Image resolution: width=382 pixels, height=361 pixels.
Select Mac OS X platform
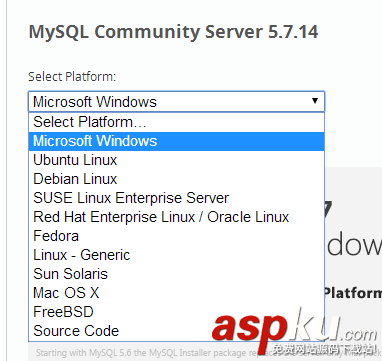coord(176,293)
